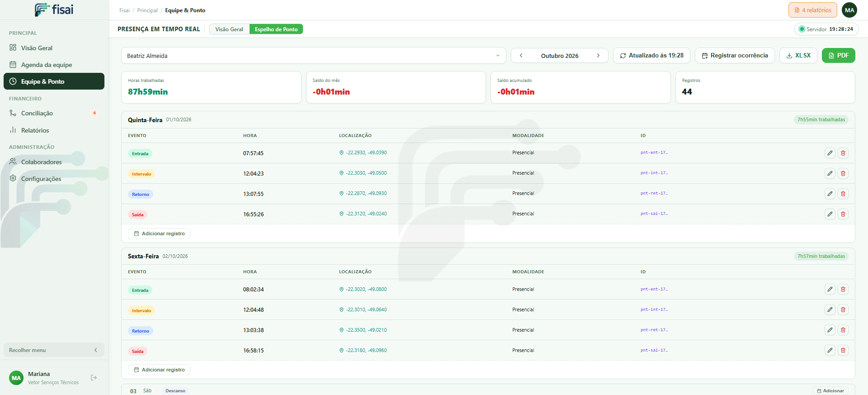Edit the 16:55:26 Saída record
The height and width of the screenshot is (395, 868).
tap(830, 214)
